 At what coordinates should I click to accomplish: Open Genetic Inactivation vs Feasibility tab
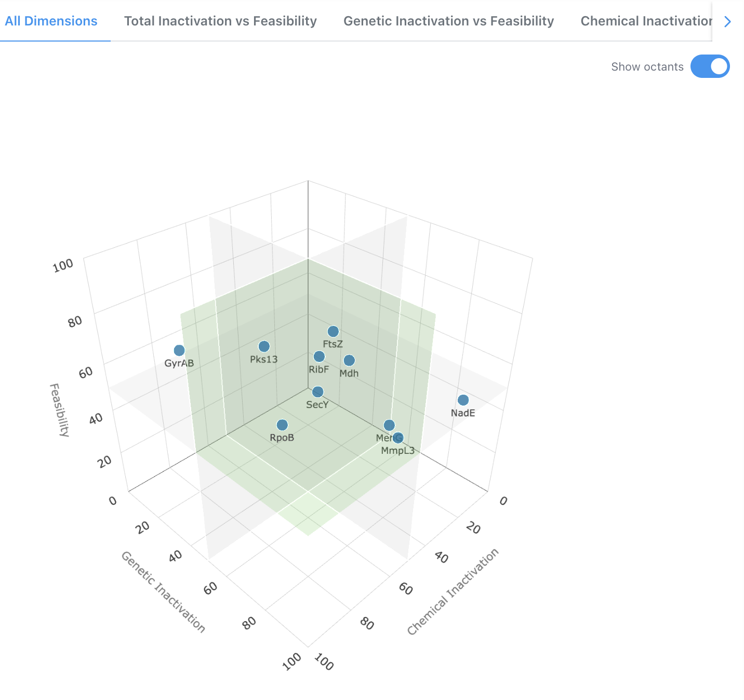click(448, 21)
